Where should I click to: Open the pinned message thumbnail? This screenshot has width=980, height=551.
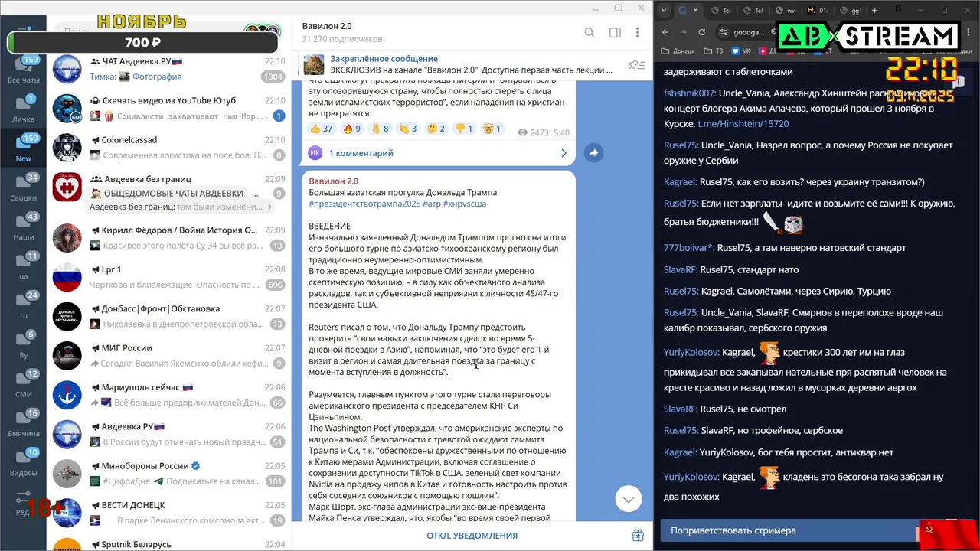coord(314,64)
